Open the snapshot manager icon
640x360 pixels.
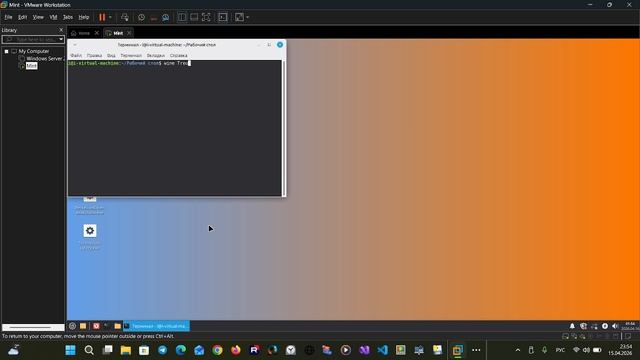pyautogui.click(x=166, y=17)
